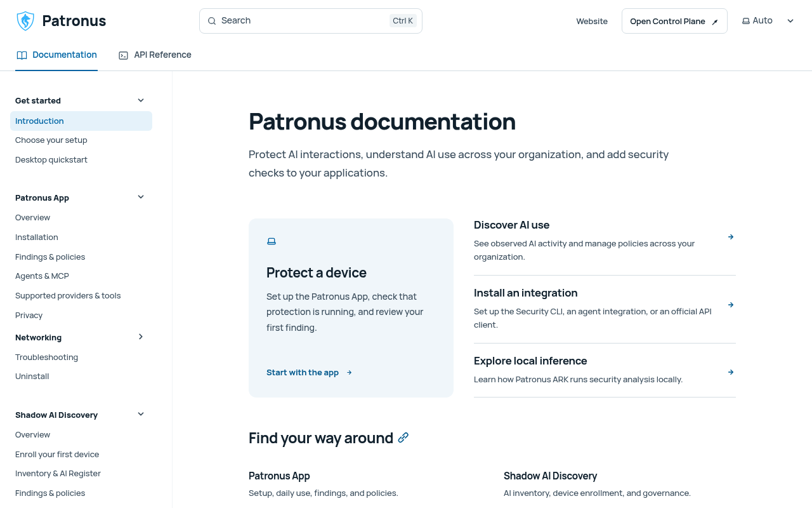Collapse the Patronus App section chevron

tap(141, 197)
